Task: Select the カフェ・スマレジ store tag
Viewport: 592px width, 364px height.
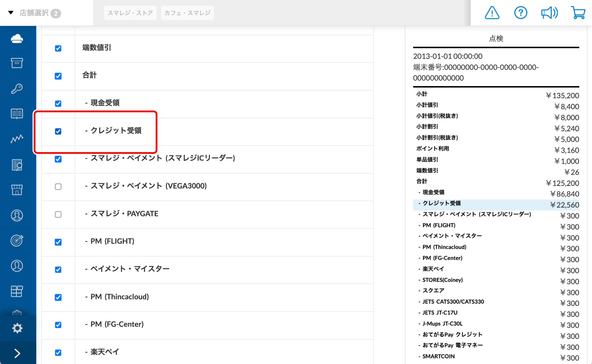Action: (187, 13)
